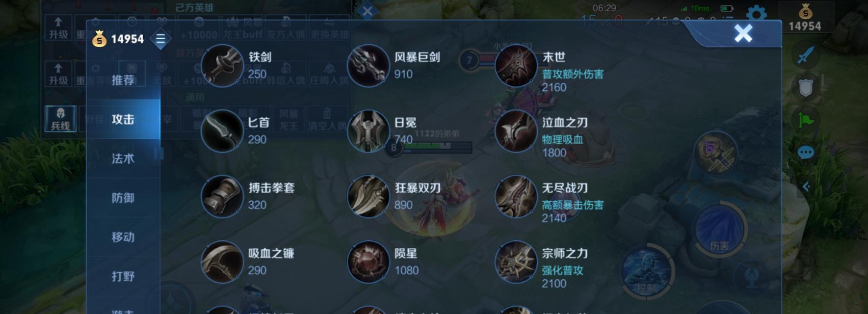
Task: Close the equipment shop panel
Action: 743,33
